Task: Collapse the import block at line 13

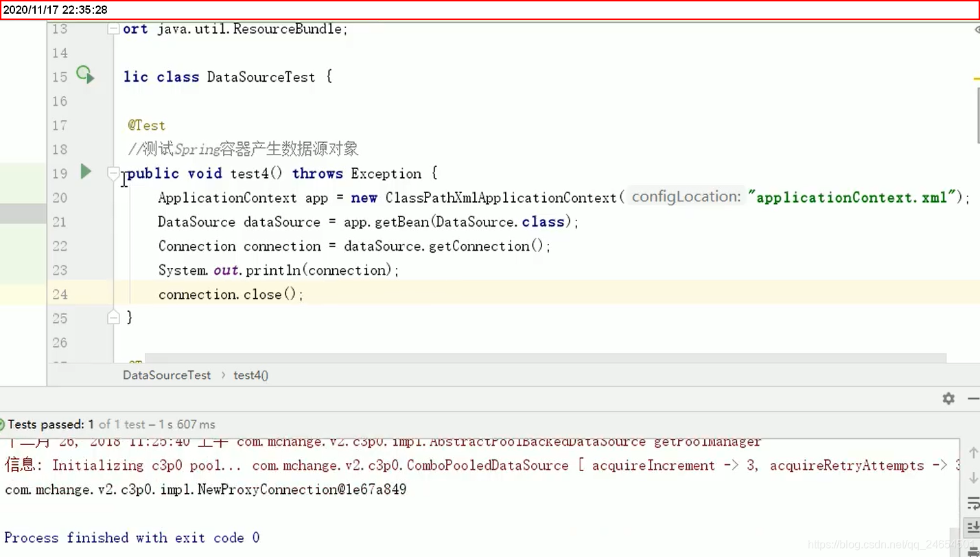Action: (113, 30)
